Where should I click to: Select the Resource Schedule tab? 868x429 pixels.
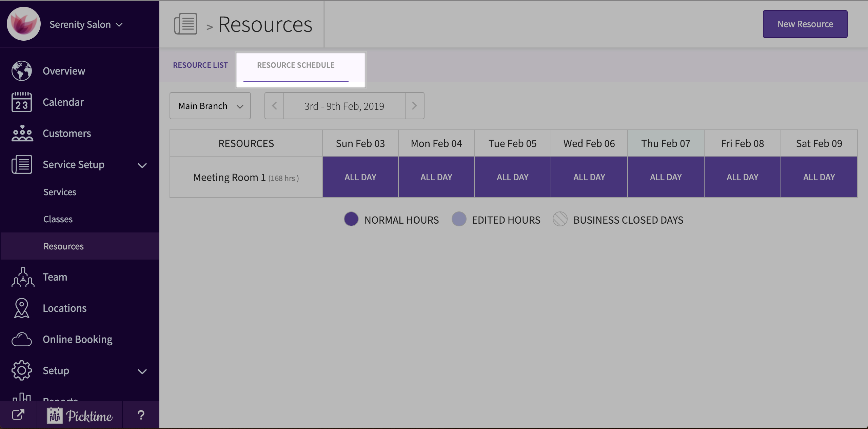pyautogui.click(x=296, y=65)
